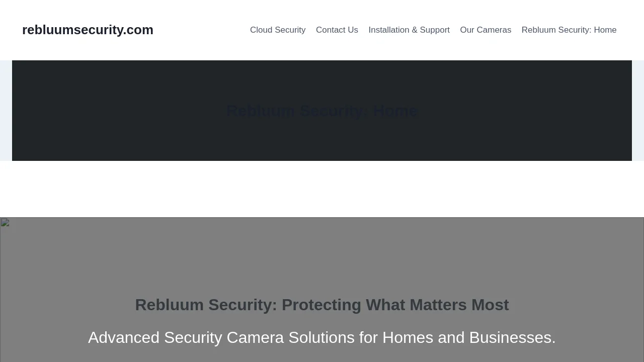Open the rebluumsecurity.com site title link
The image size is (644, 362).
pyautogui.click(x=88, y=30)
